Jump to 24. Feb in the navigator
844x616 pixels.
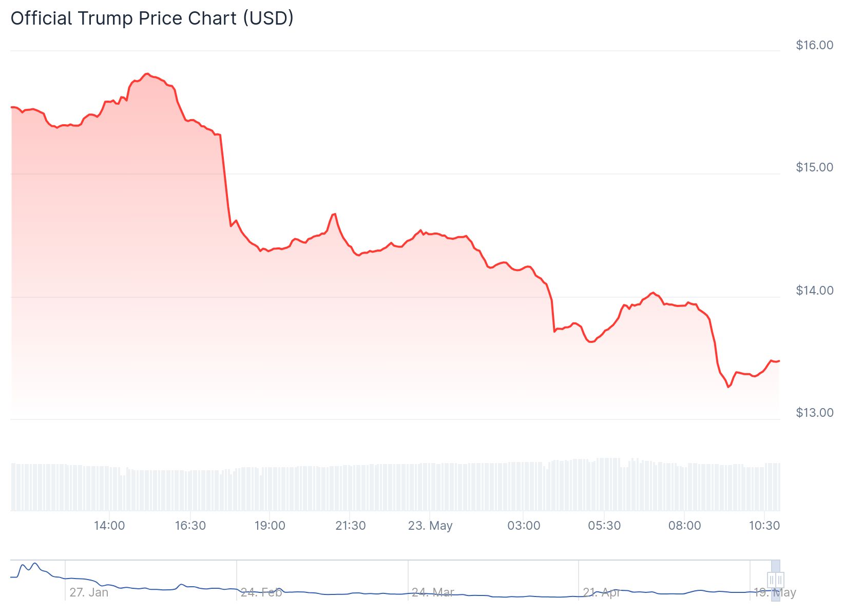pos(261,592)
